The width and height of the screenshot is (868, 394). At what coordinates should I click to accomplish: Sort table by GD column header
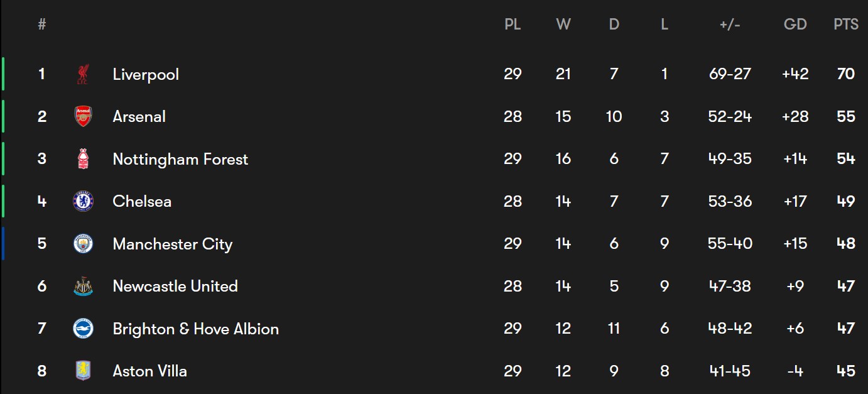(795, 25)
